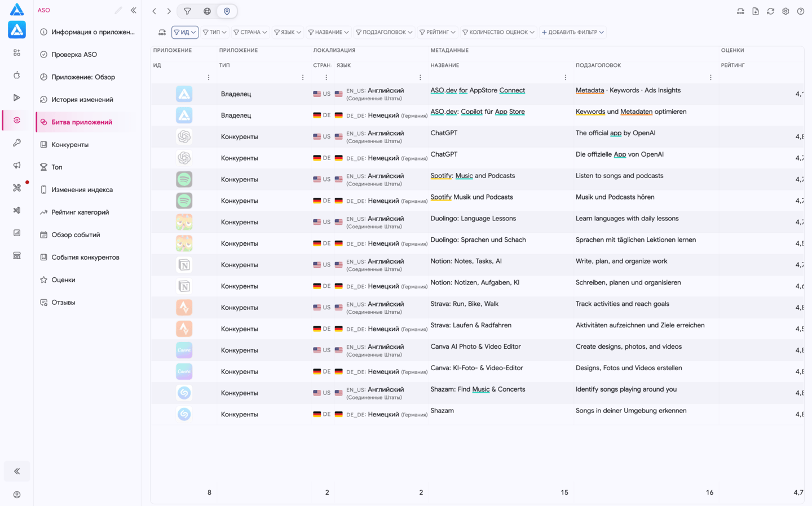Click the play-triangle icon in left rail
Viewport: 812px width, 506px height.
pos(17,97)
